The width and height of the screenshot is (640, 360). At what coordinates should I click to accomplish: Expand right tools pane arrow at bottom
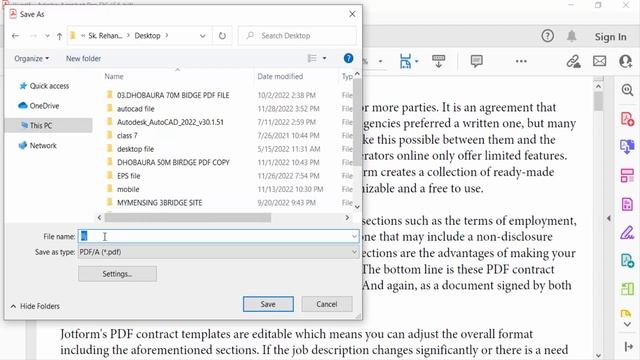[x=629, y=347]
